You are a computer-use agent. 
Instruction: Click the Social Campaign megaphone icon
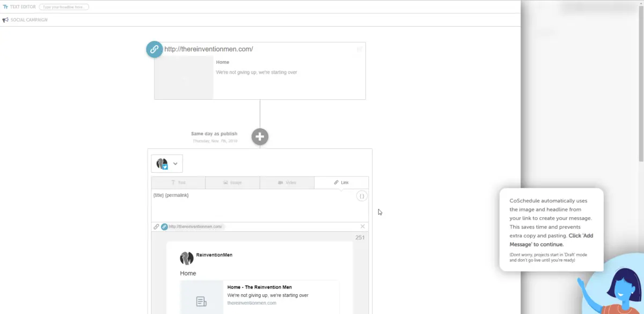[5, 20]
